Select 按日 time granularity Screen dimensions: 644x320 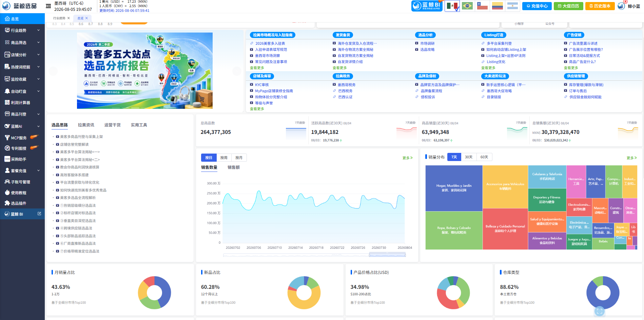click(x=209, y=158)
